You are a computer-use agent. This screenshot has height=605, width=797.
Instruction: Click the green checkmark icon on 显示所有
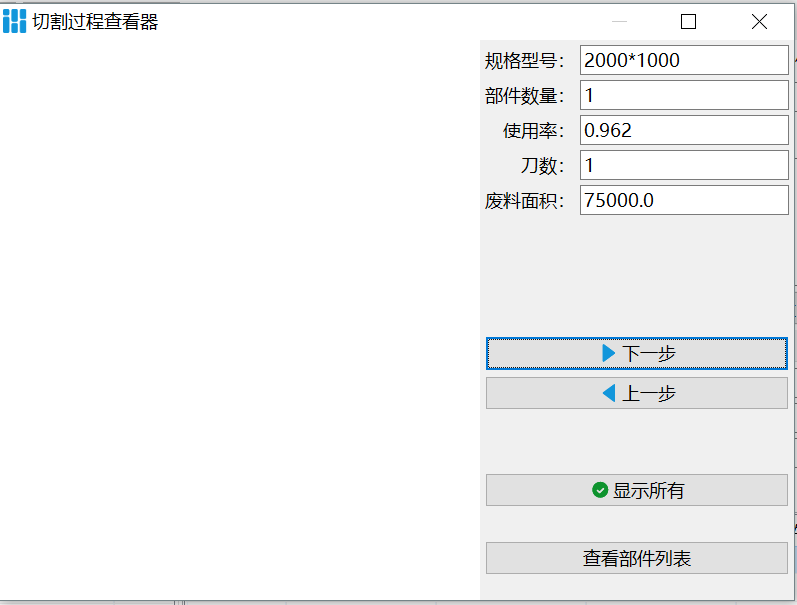pos(600,490)
